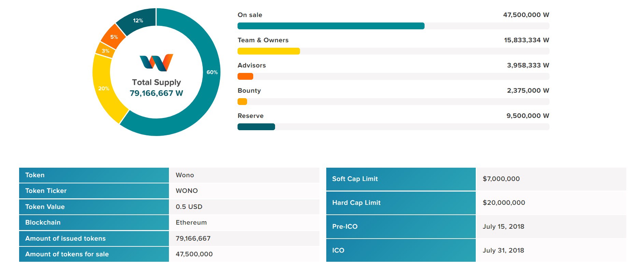This screenshot has width=644, height=273.
Task: Click the July 31, 2018 ICO date
Action: click(x=503, y=251)
